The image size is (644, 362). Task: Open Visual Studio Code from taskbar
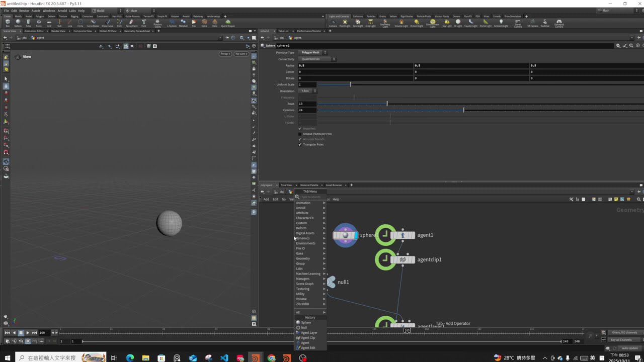tap(224, 358)
